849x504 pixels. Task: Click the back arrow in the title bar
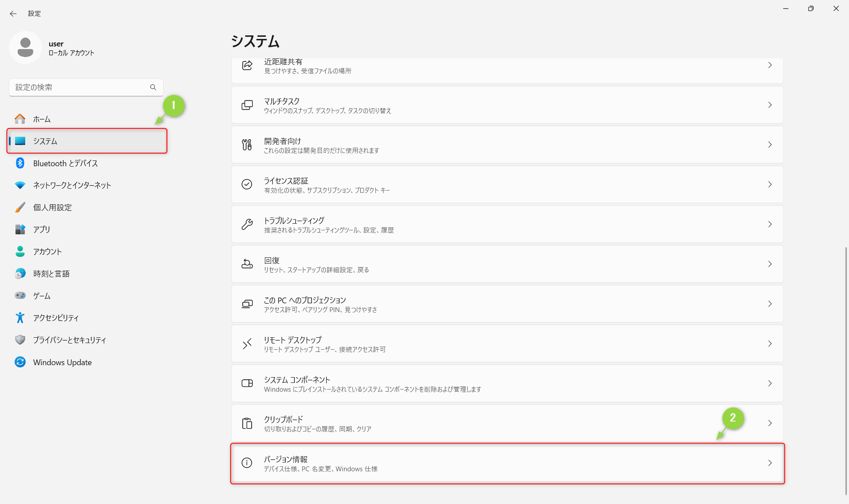pyautogui.click(x=13, y=14)
